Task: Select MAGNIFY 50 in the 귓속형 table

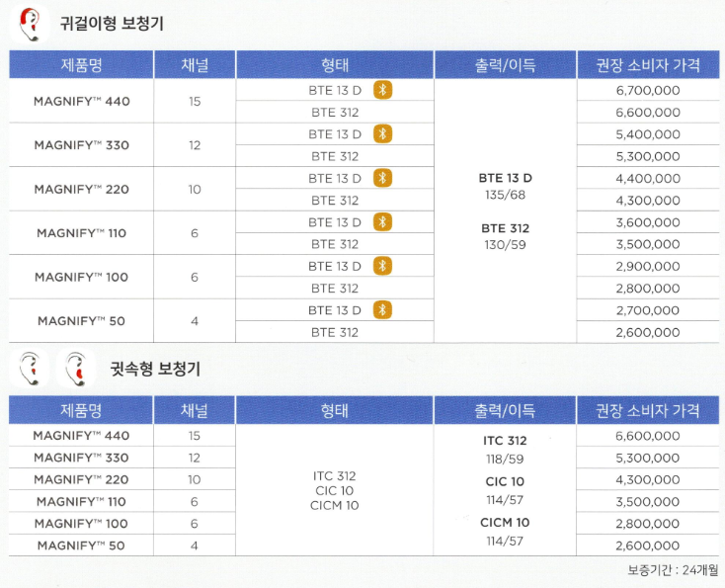Action: click(81, 546)
